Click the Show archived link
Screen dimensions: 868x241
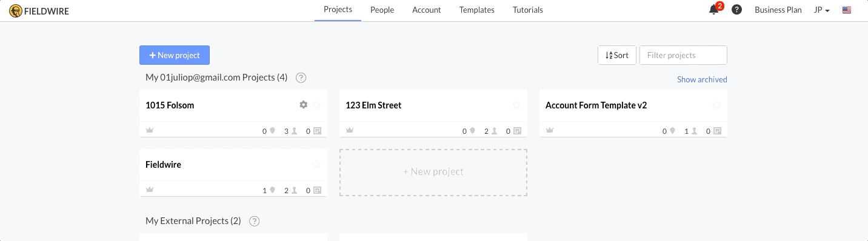coord(702,79)
